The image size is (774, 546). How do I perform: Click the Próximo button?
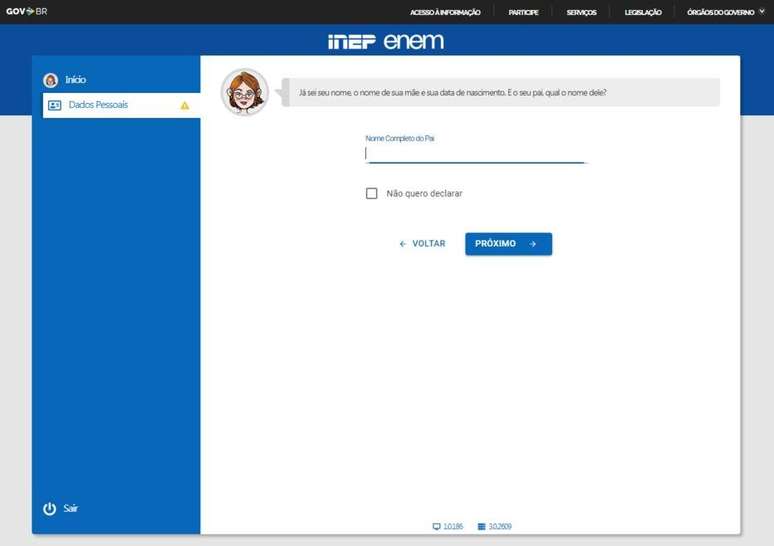508,244
